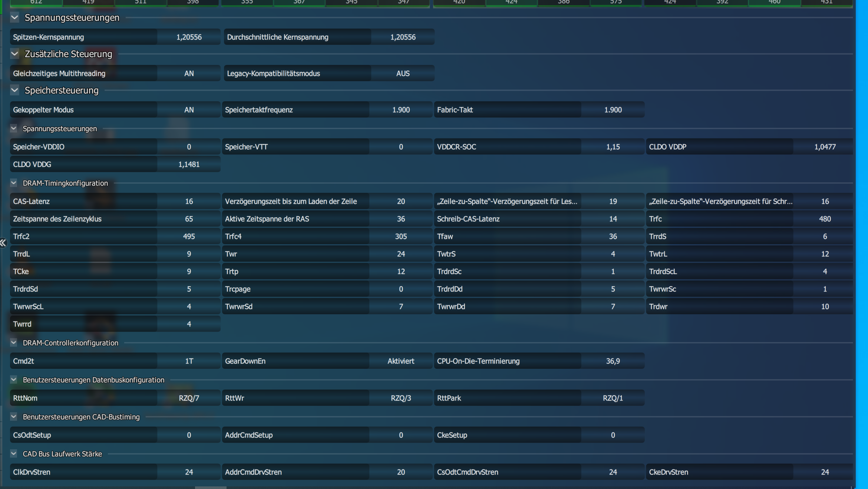Toggle Gekoppelter Modus AN value
This screenshot has width=868, height=489.
pos(189,110)
